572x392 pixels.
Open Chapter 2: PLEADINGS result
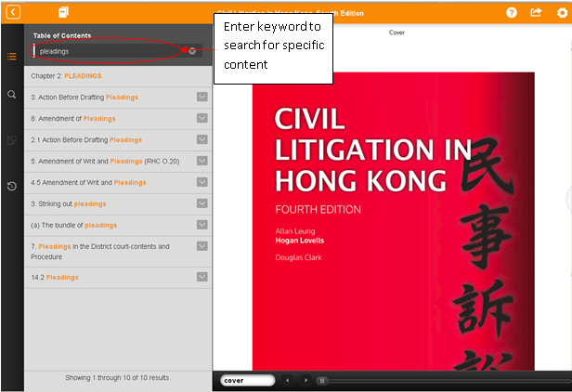click(118, 76)
